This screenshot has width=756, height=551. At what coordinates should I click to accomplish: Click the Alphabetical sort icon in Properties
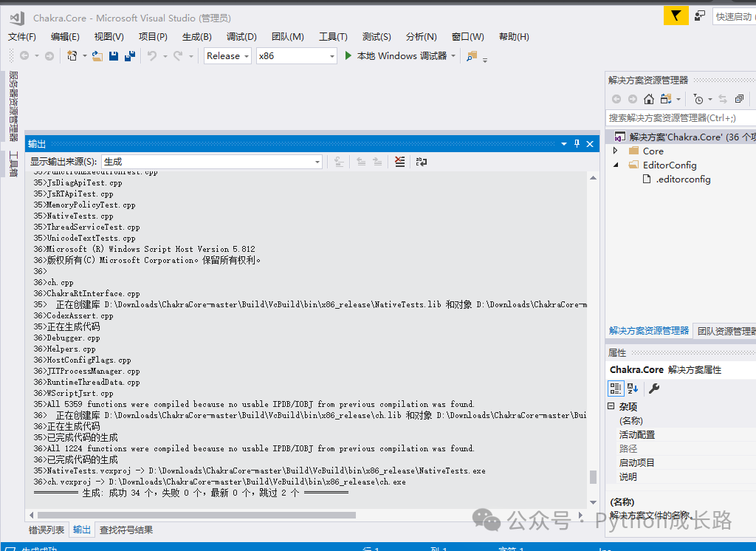click(633, 388)
